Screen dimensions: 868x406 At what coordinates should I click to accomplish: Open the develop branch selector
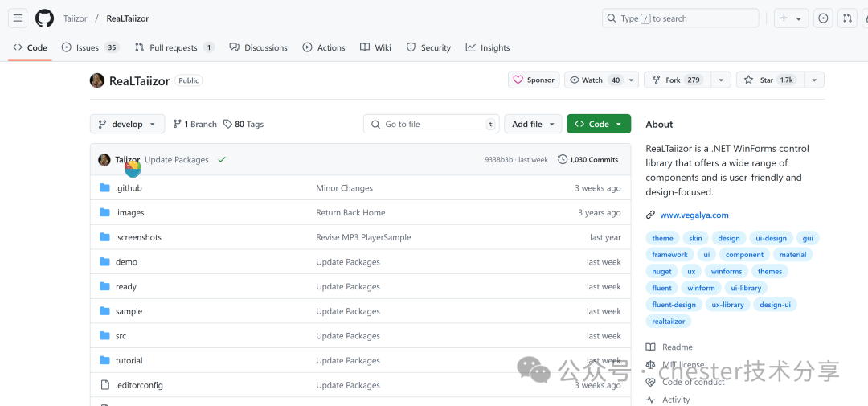point(127,124)
